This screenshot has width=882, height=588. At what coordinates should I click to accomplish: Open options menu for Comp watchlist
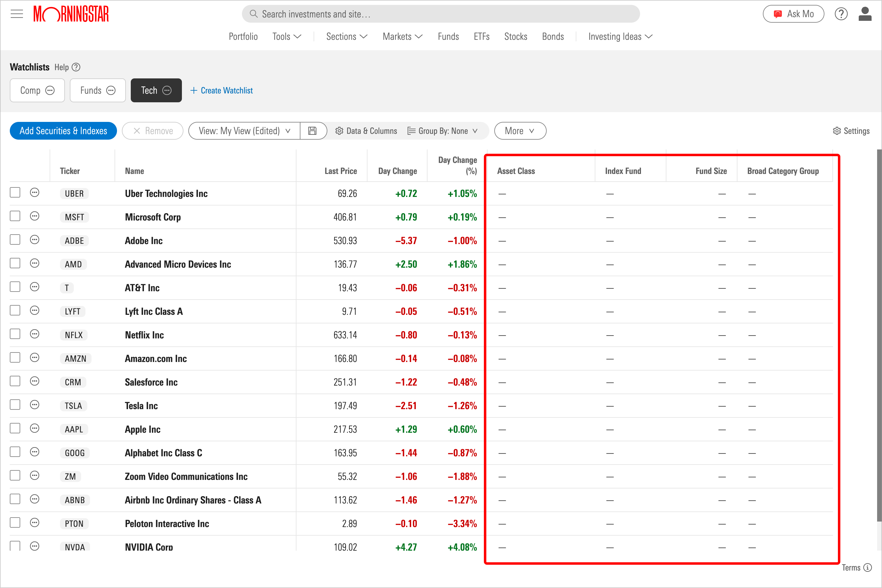pos(50,90)
